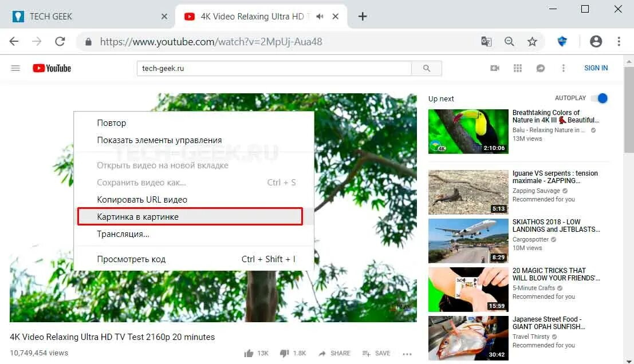This screenshot has width=634, height=364.
Task: Open Cargospotter channel link
Action: point(530,239)
